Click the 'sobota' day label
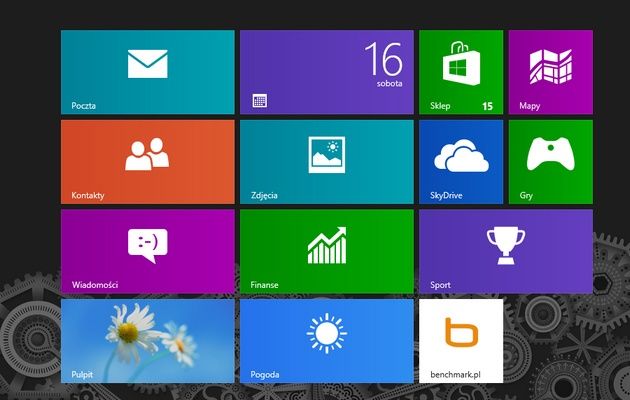Image resolution: width=630 pixels, height=400 pixels. 389,84
